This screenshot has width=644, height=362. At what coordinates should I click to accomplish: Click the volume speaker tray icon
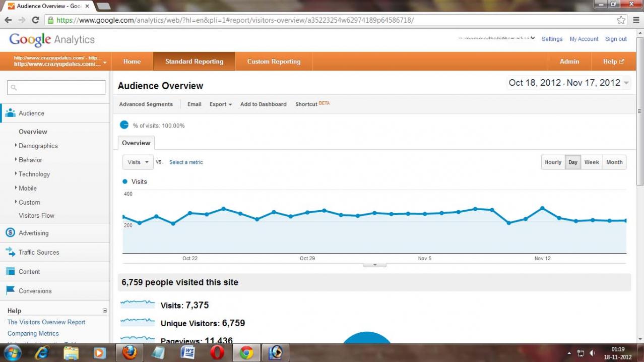click(593, 353)
